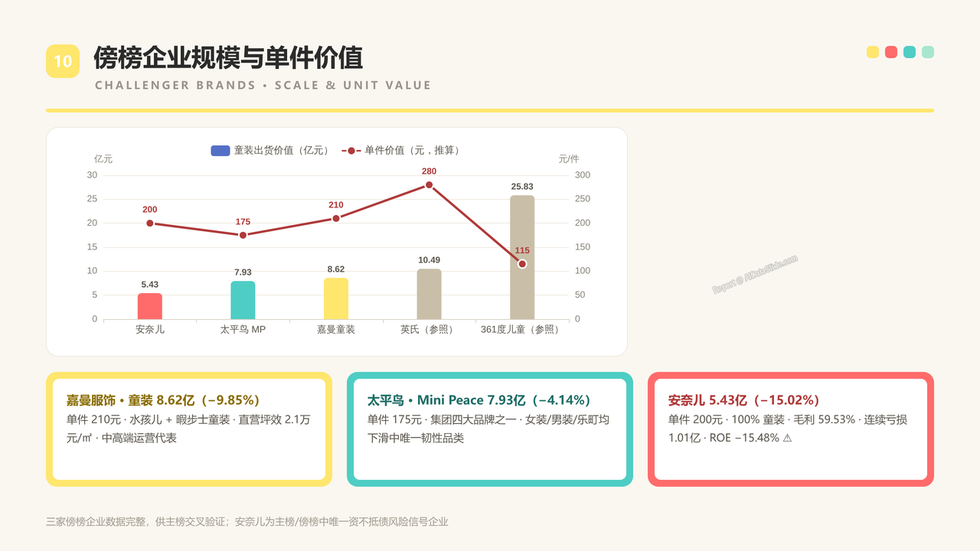Click the card heading 安奈儿 5.43亿
Image resolution: width=980 pixels, height=551 pixels.
(744, 400)
